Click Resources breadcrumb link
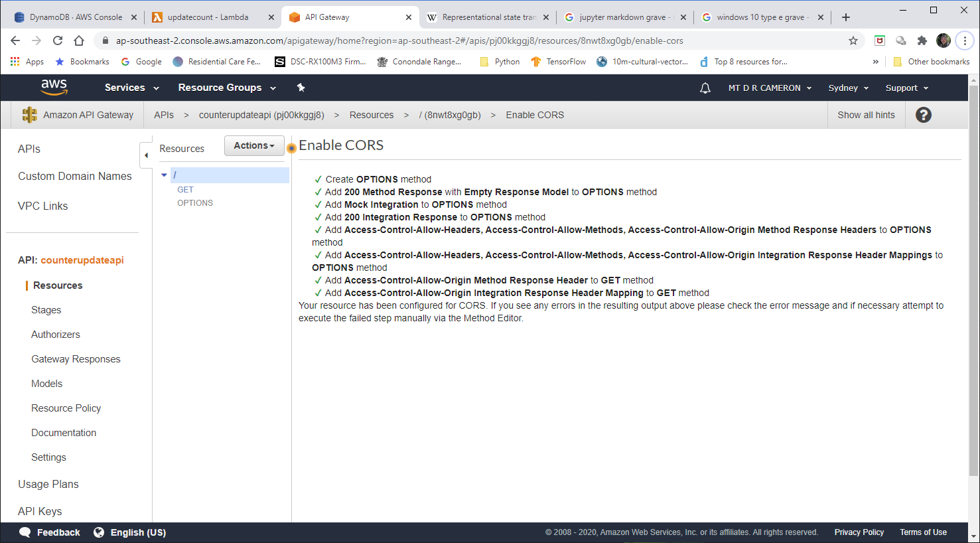 [372, 115]
